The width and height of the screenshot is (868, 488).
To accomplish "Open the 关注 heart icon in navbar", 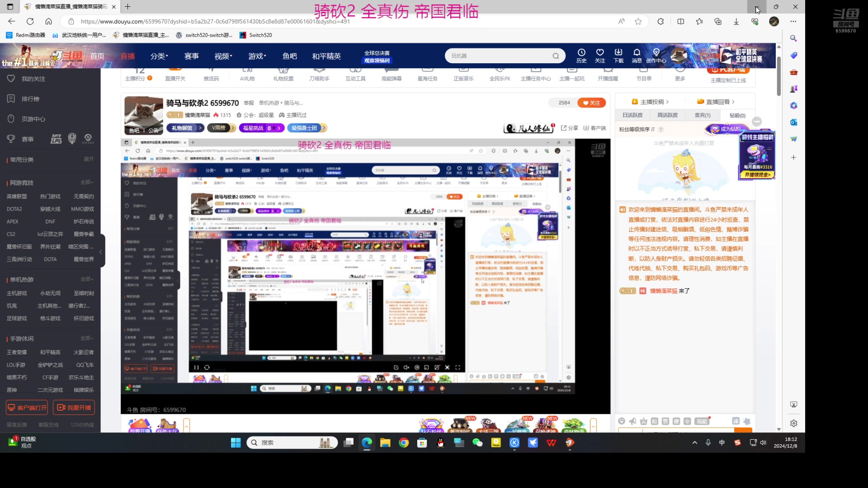I will coord(600,56).
